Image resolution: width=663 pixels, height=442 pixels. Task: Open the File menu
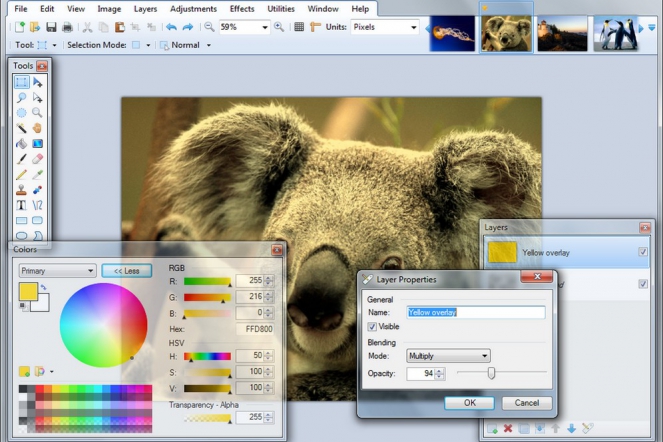21,9
